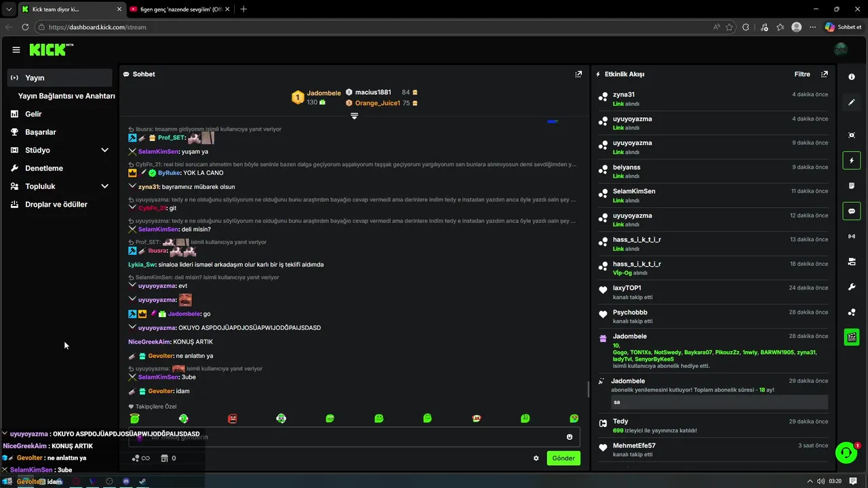Click the Gönder send button
This screenshot has width=868, height=488.
(564, 458)
